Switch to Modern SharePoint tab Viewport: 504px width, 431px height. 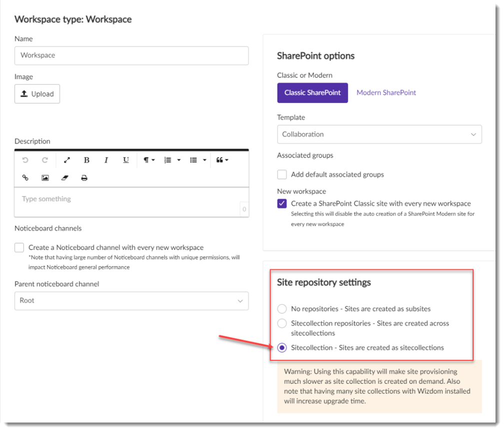(x=386, y=93)
